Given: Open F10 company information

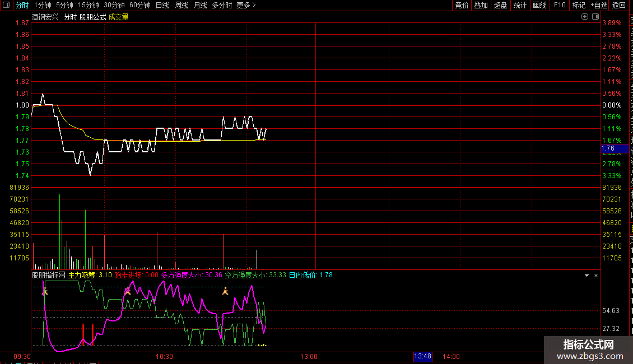Looking at the screenshot, I should [x=560, y=5].
